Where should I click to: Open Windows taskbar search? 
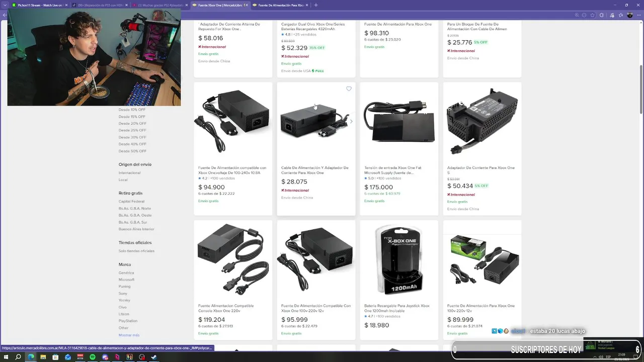(x=18, y=357)
